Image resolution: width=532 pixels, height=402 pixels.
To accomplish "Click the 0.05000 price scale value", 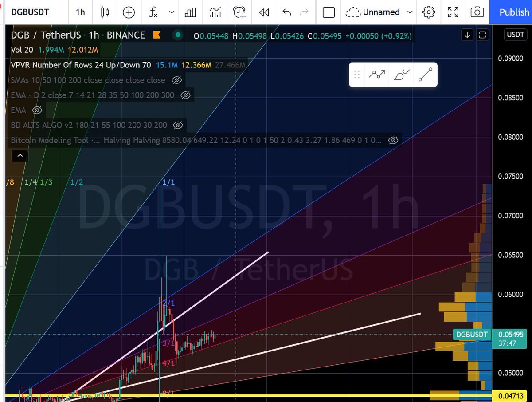I will [511, 373].
